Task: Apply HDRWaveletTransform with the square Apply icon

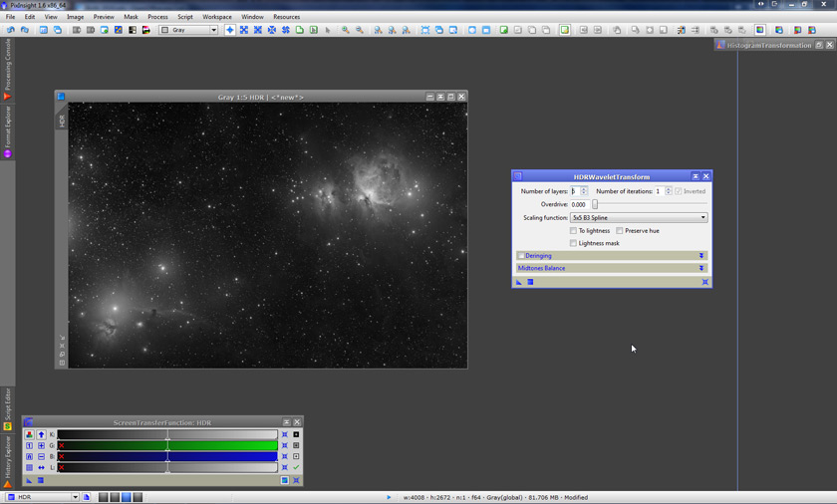Action: click(530, 282)
